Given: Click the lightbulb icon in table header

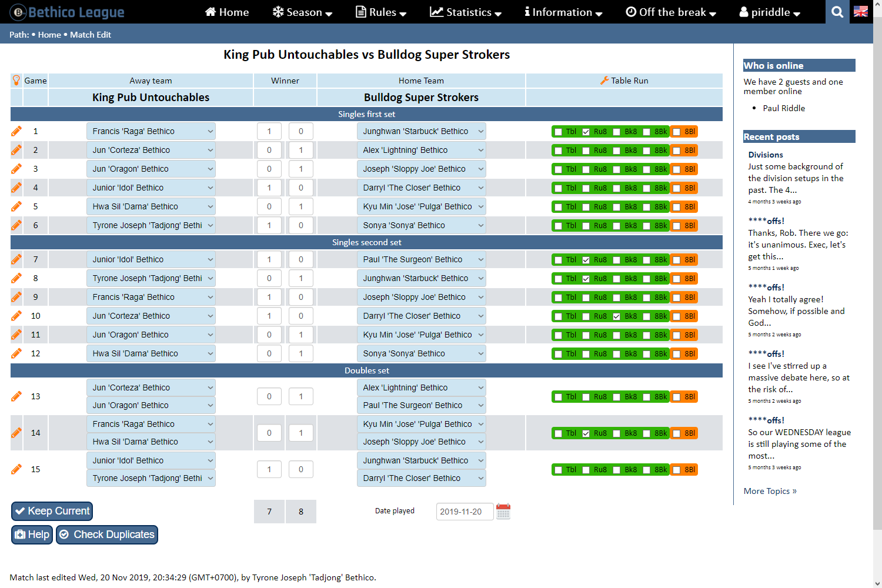Looking at the screenshot, I should tap(16, 81).
